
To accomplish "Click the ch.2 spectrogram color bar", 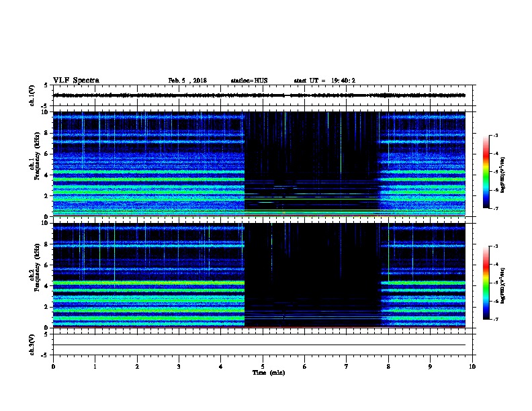I will (486, 283).
